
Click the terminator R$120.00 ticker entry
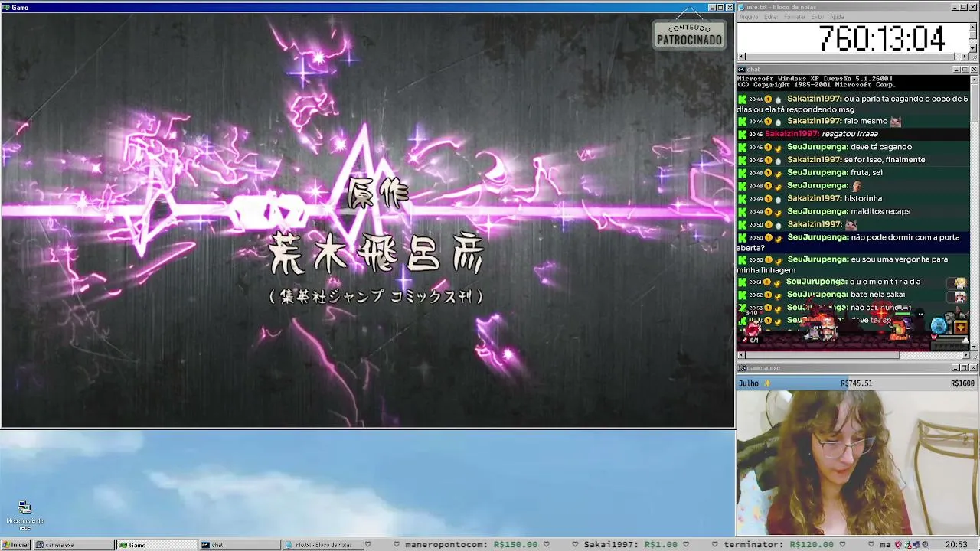pyautogui.click(x=779, y=545)
